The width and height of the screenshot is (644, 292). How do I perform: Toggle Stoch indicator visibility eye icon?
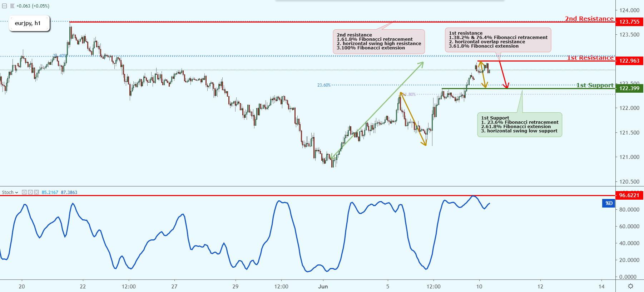click(24, 192)
